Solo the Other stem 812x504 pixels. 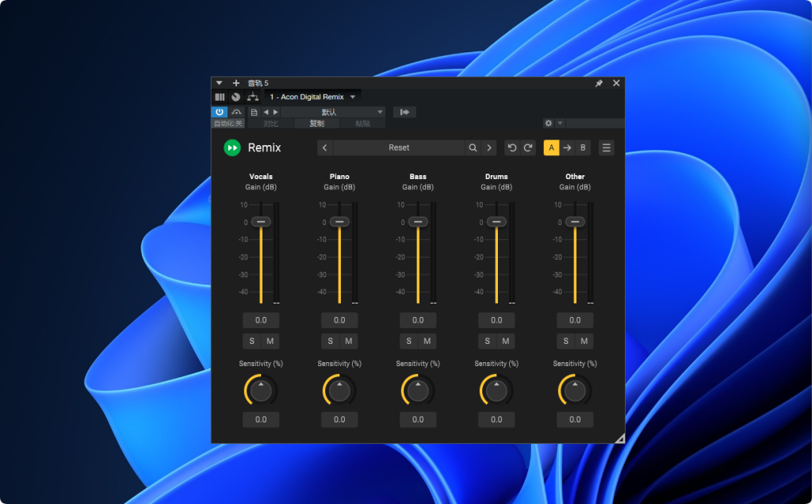click(566, 341)
